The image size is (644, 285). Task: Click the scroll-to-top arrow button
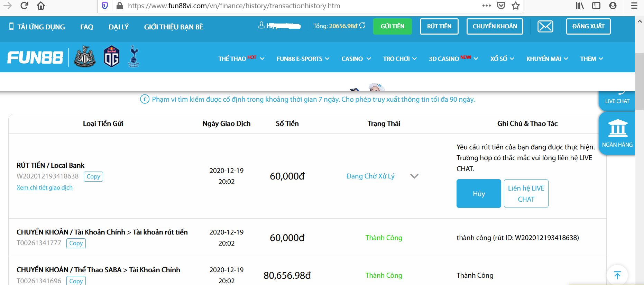[x=617, y=275]
